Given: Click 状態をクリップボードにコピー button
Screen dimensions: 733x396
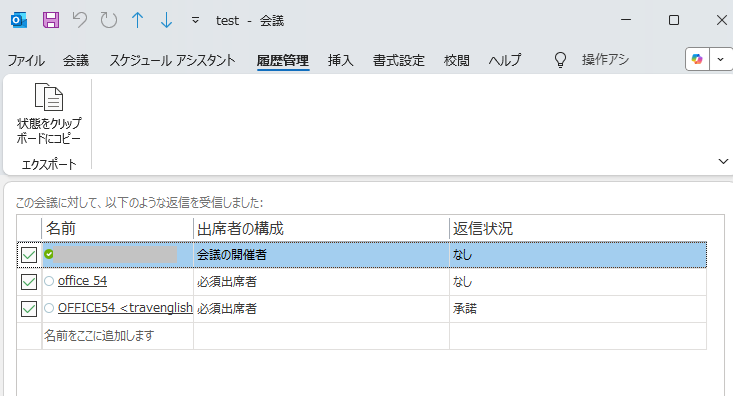Looking at the screenshot, I should (49, 115).
